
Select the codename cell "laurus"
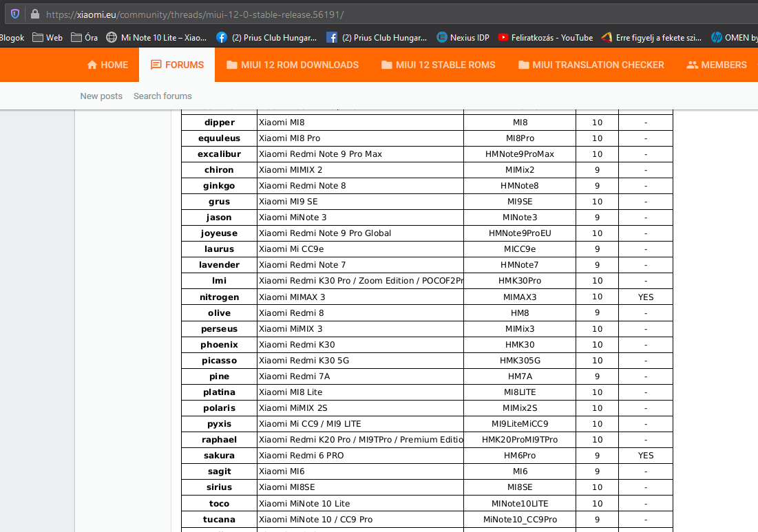pos(220,249)
